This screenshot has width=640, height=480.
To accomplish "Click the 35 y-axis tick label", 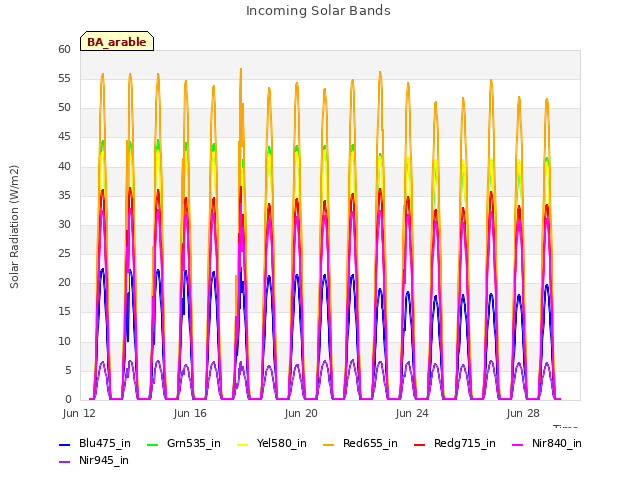I will (x=64, y=195).
